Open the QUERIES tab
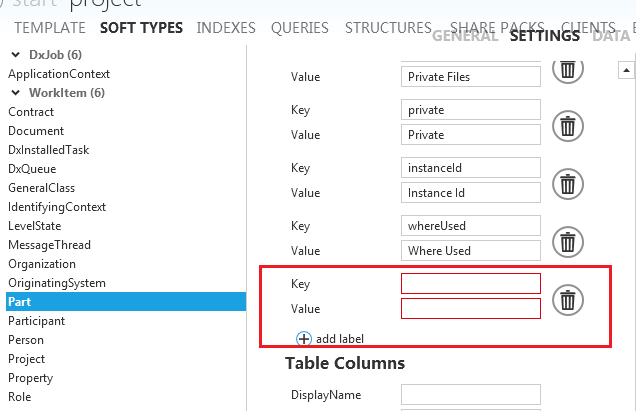Screen dimensions: 636x411 click(300, 28)
